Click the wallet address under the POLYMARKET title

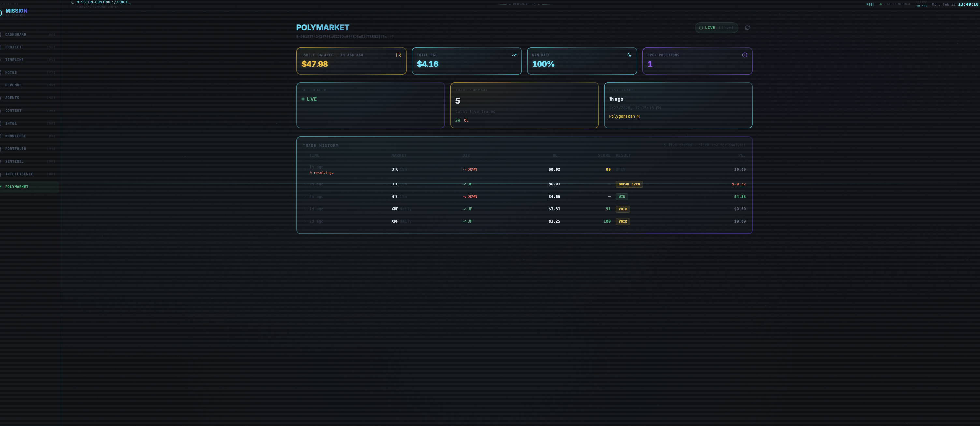point(342,37)
